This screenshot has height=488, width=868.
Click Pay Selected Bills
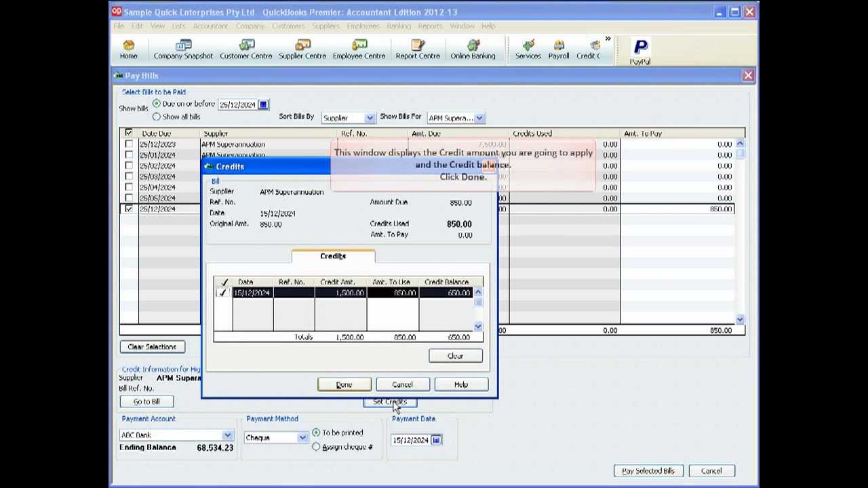click(648, 471)
